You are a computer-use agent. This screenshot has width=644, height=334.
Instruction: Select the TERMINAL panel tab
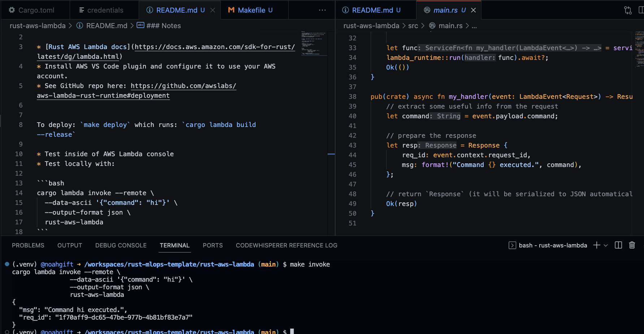point(174,245)
